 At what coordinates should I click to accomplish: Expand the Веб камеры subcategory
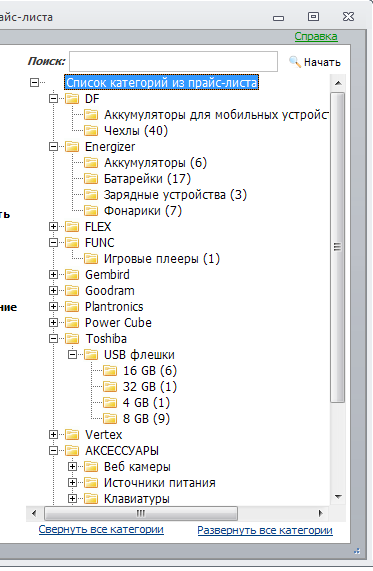[72, 467]
